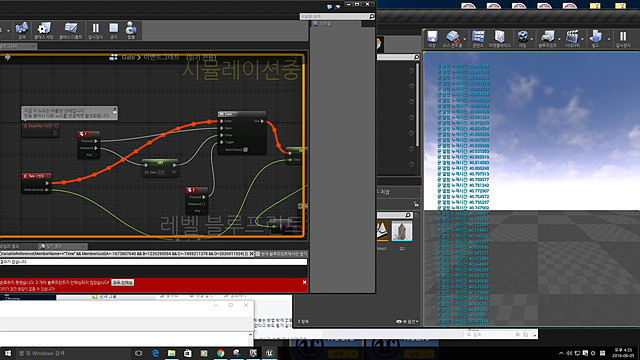Select the building asset thumbnail in content browser

[x=402, y=231]
